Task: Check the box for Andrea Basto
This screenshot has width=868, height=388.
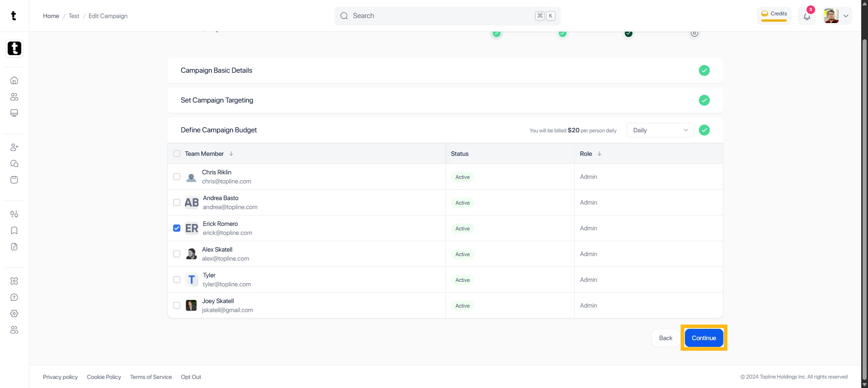Action: pyautogui.click(x=177, y=202)
